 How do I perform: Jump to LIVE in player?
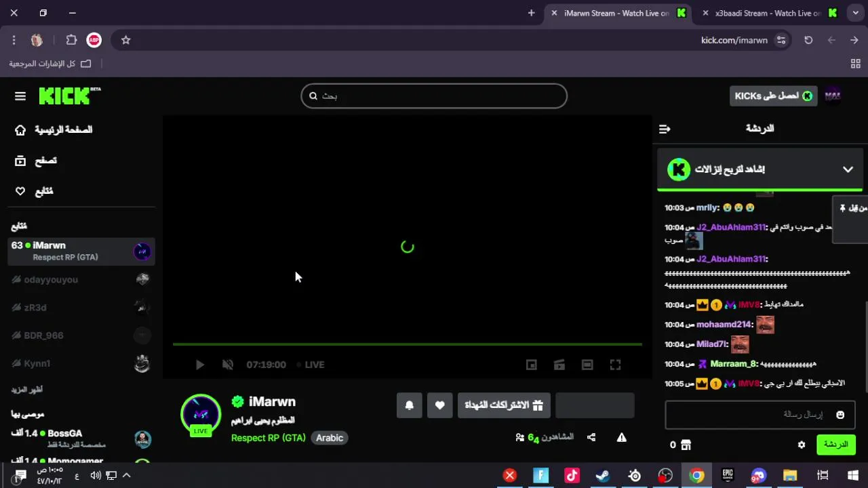311,365
